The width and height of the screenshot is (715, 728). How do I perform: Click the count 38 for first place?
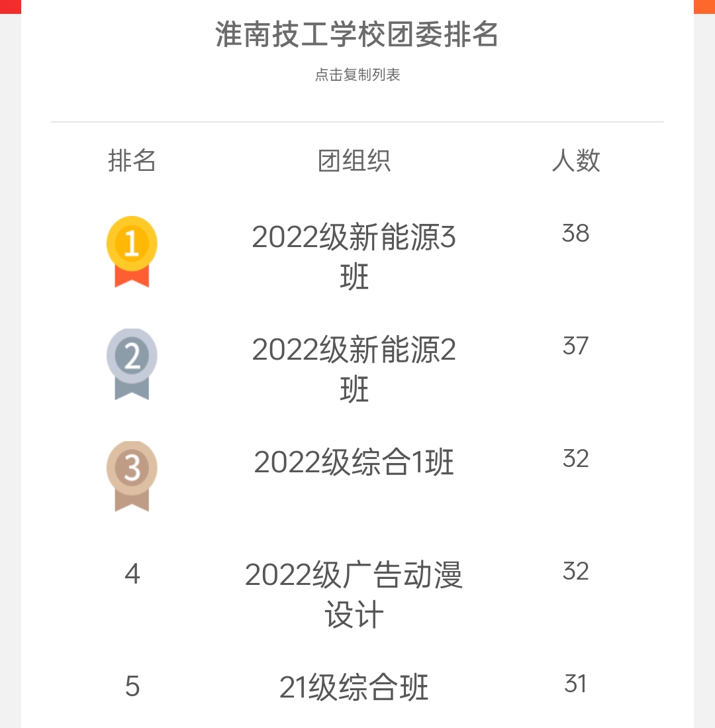point(576,233)
